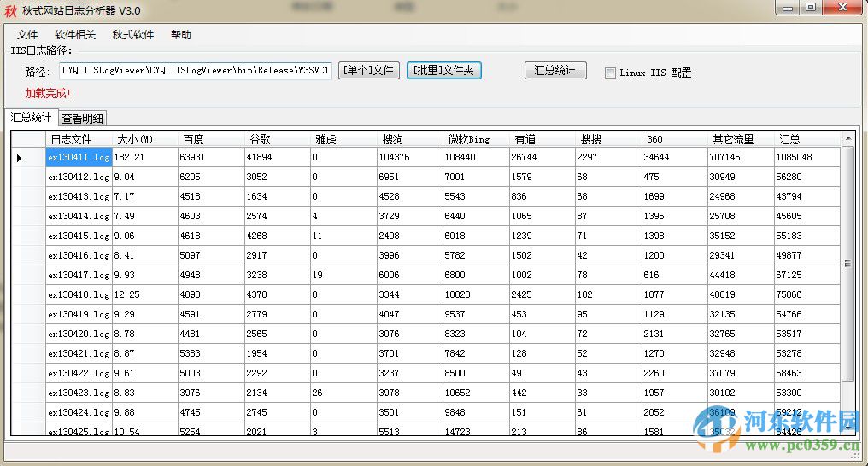
Task: Click the Bing cell 10028
Action: (x=476, y=294)
